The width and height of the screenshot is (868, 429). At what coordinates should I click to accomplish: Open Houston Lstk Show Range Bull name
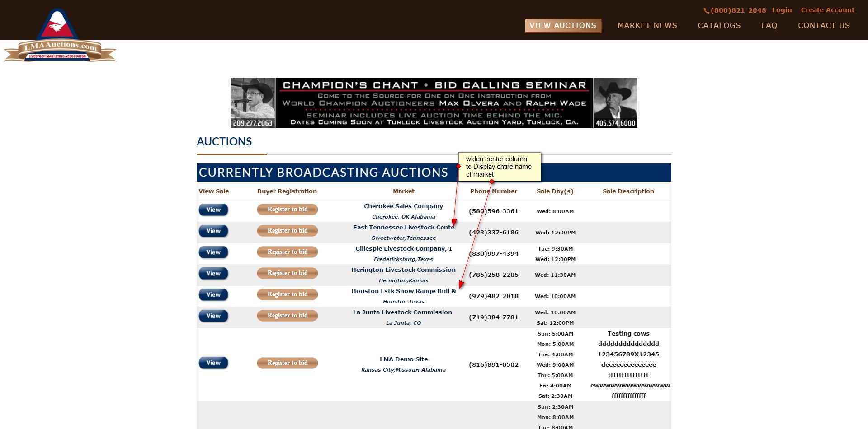pyautogui.click(x=404, y=291)
